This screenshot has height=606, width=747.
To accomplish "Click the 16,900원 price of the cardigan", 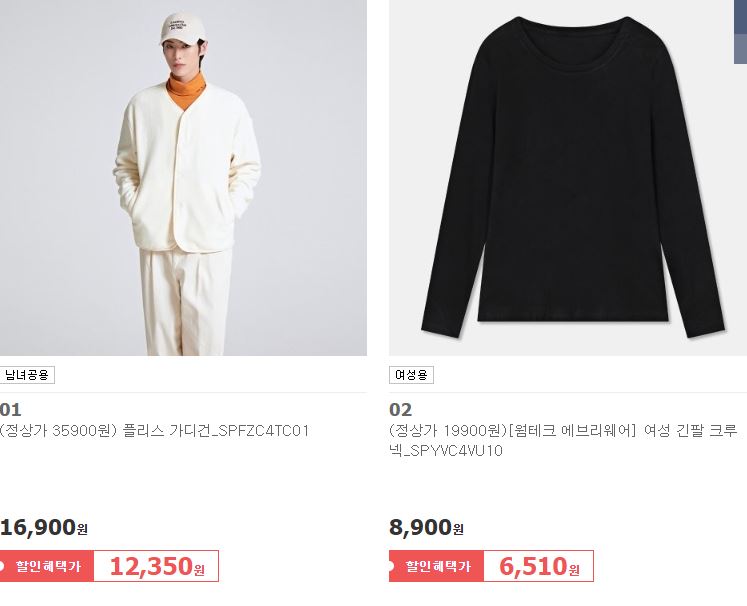I will [x=44, y=527].
